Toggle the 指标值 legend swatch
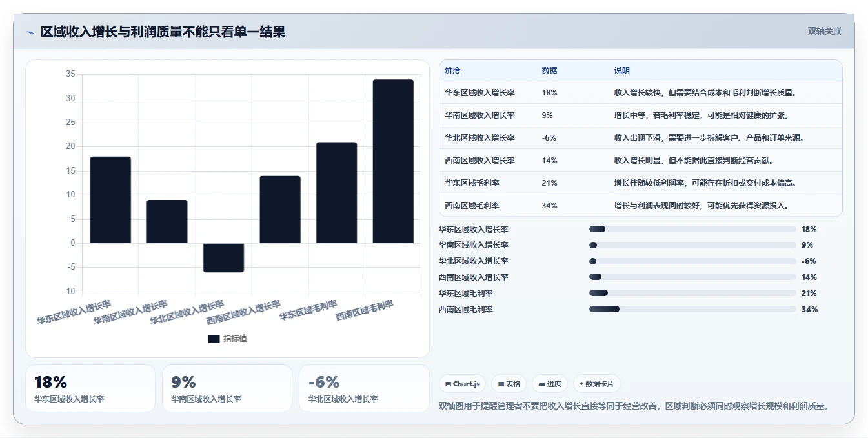Viewport: 868px width, 438px height. (214, 339)
